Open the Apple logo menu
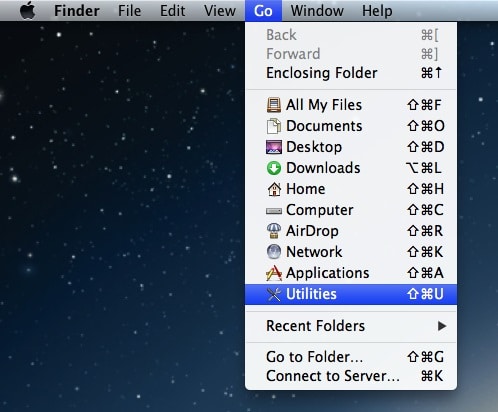498x412 pixels. (28, 10)
